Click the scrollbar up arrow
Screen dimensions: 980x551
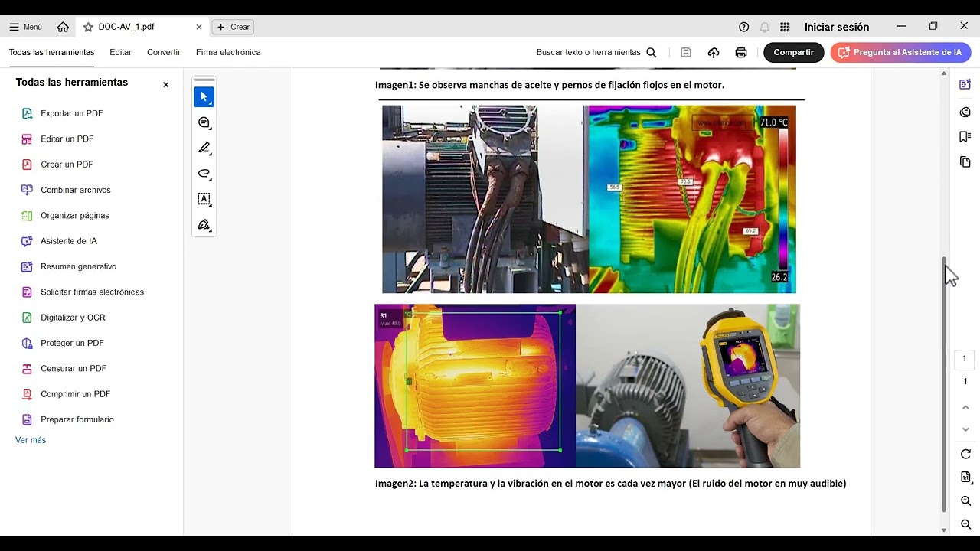944,73
